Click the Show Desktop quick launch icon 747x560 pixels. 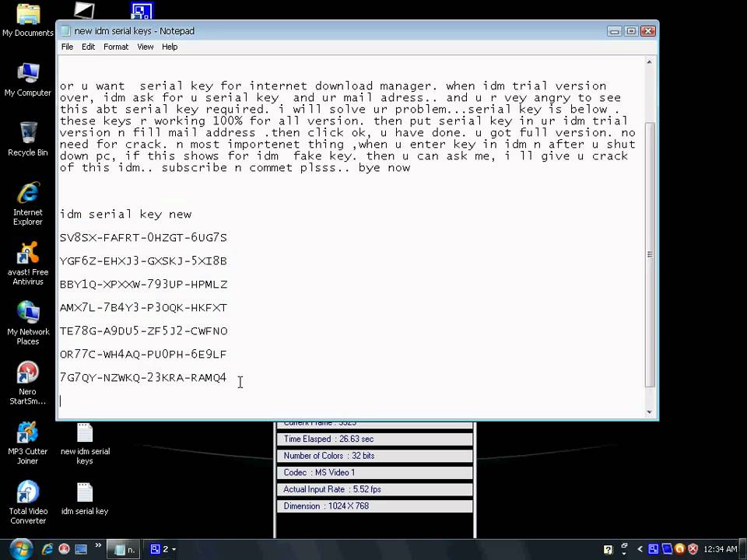pyautogui.click(x=81, y=549)
